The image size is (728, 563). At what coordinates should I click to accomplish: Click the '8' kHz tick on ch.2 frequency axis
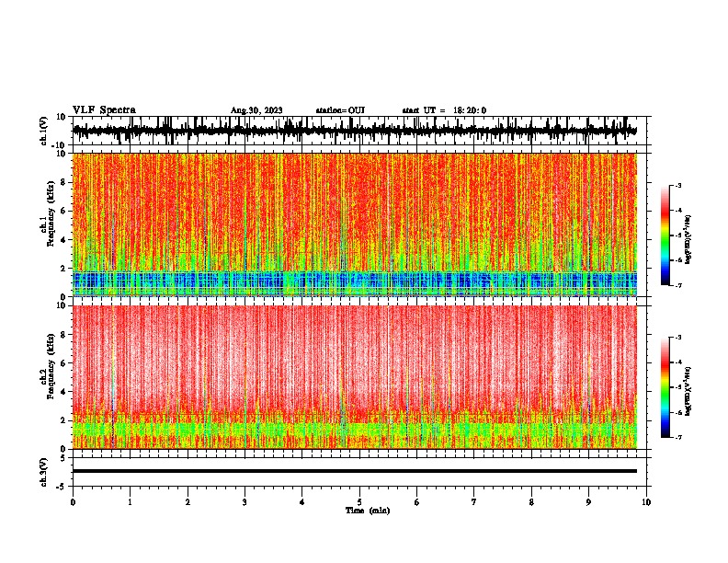coord(63,335)
